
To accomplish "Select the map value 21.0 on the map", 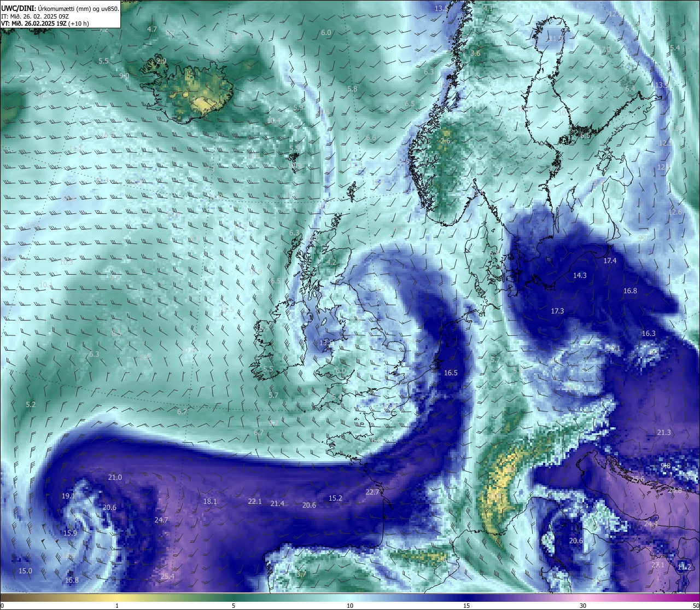I will pos(115,477).
